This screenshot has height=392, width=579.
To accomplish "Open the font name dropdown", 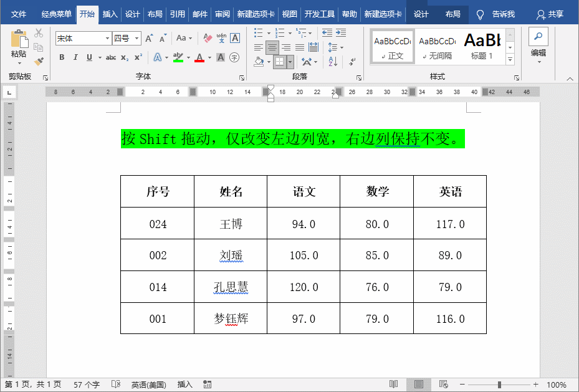I will point(107,38).
